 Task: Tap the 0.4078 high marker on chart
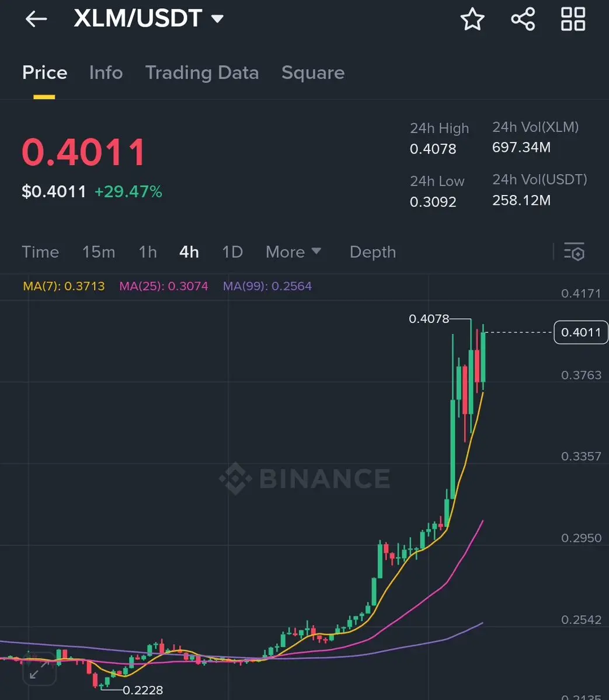(x=429, y=319)
